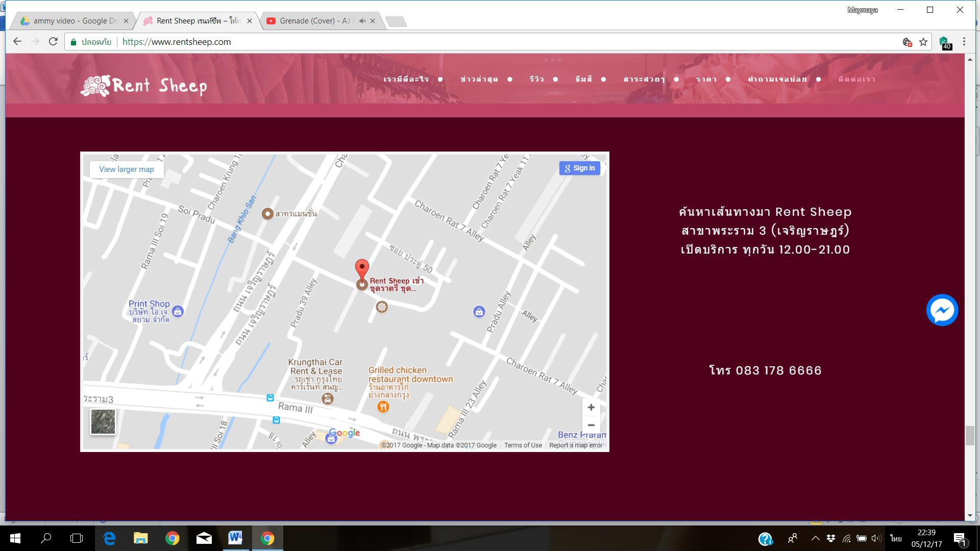Click the blocked cookies icon in address bar

coord(907,42)
